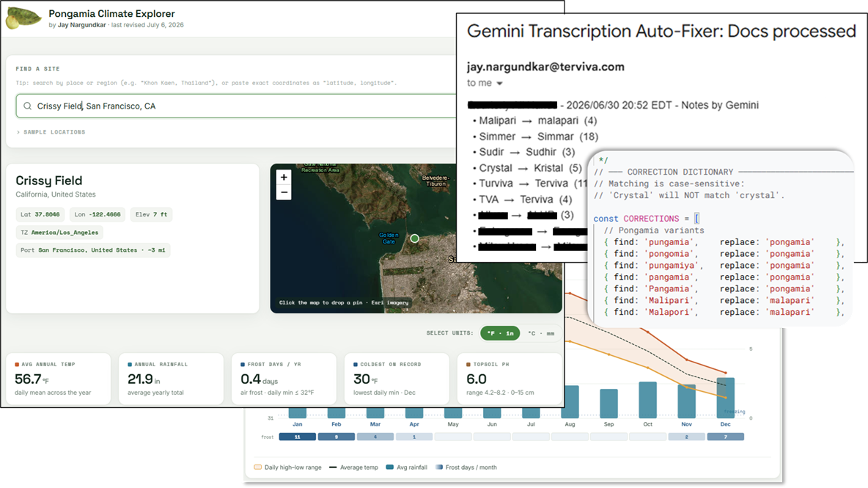Open the 'to me' recipient details dropdown

(499, 83)
